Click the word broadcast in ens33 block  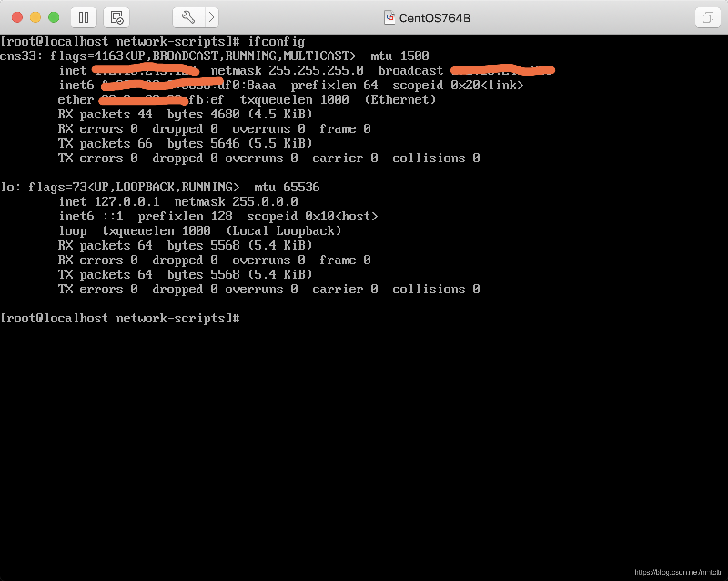(x=410, y=71)
